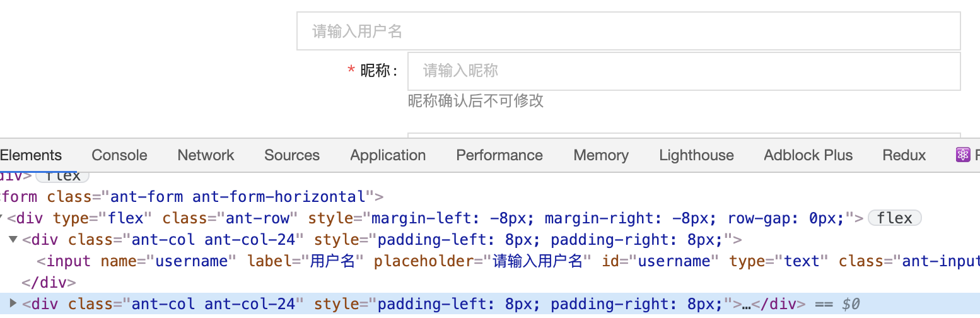This screenshot has width=980, height=318.
Task: Click the 请输入用户名 username input field
Action: [628, 31]
